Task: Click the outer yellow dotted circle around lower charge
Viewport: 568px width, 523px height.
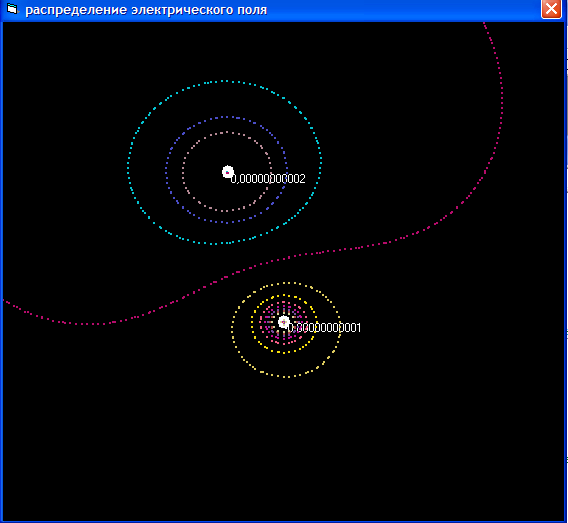Action: pos(232,330)
